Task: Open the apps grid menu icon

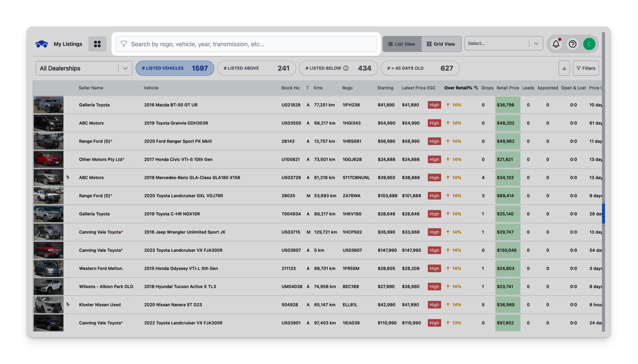Action: pyautogui.click(x=97, y=44)
